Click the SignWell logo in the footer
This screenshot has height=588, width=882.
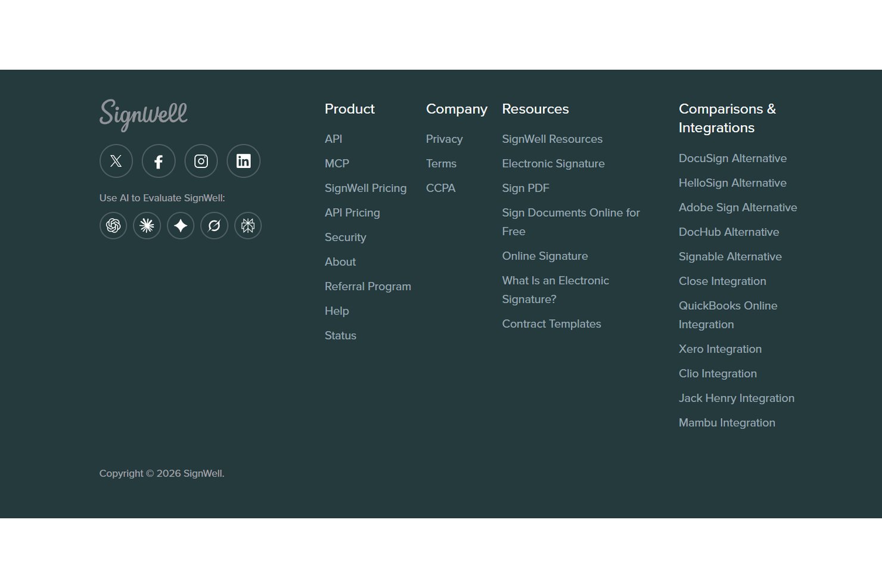pos(143,115)
